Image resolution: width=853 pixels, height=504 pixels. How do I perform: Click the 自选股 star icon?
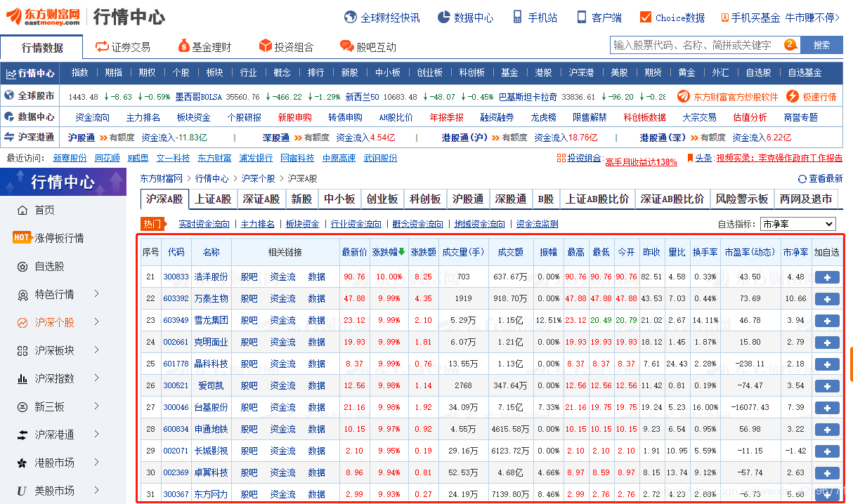pyautogui.click(x=22, y=266)
